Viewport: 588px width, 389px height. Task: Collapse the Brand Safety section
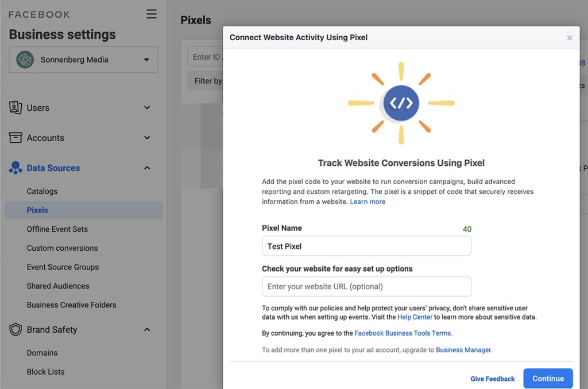point(148,329)
